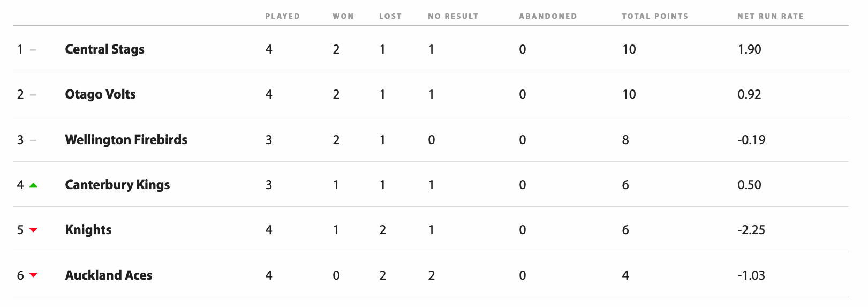This screenshot has height=307, width=868.
Task: Click the WON column header
Action: (343, 16)
